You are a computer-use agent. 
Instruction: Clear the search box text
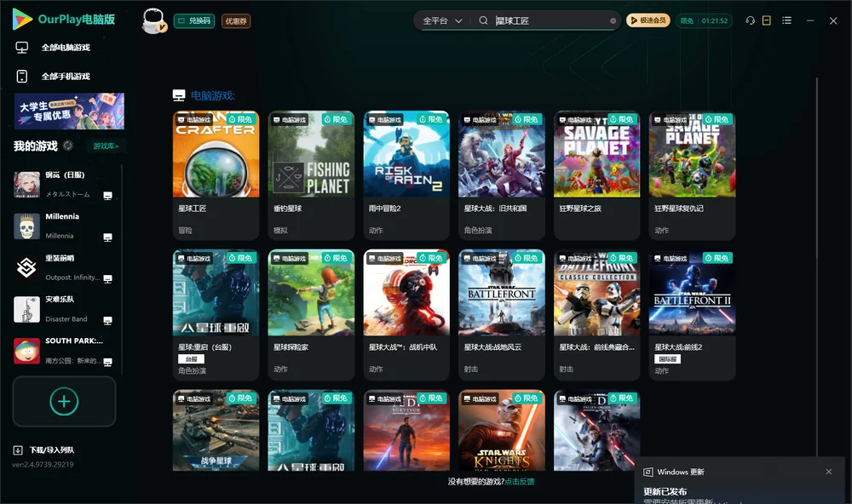(613, 20)
